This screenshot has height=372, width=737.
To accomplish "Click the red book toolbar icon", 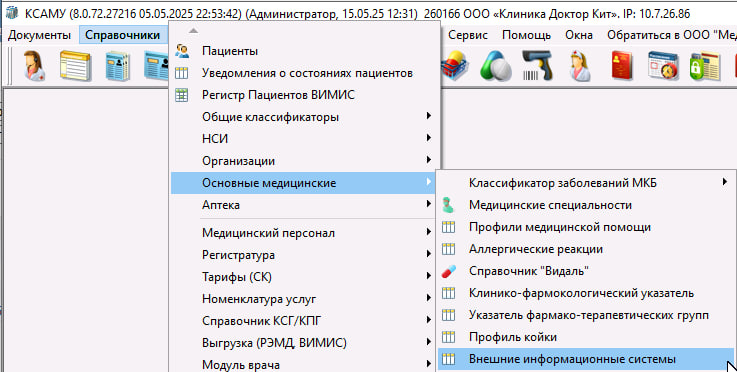I will point(621,66).
